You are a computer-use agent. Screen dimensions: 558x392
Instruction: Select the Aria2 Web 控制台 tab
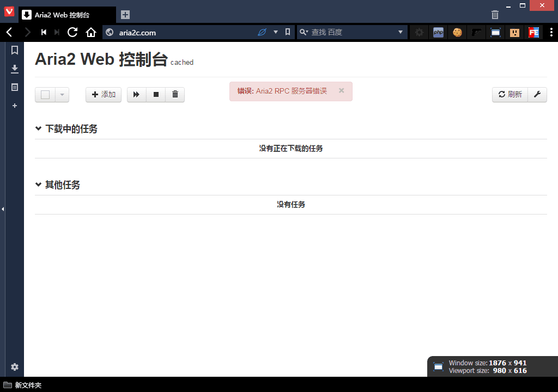(x=67, y=15)
